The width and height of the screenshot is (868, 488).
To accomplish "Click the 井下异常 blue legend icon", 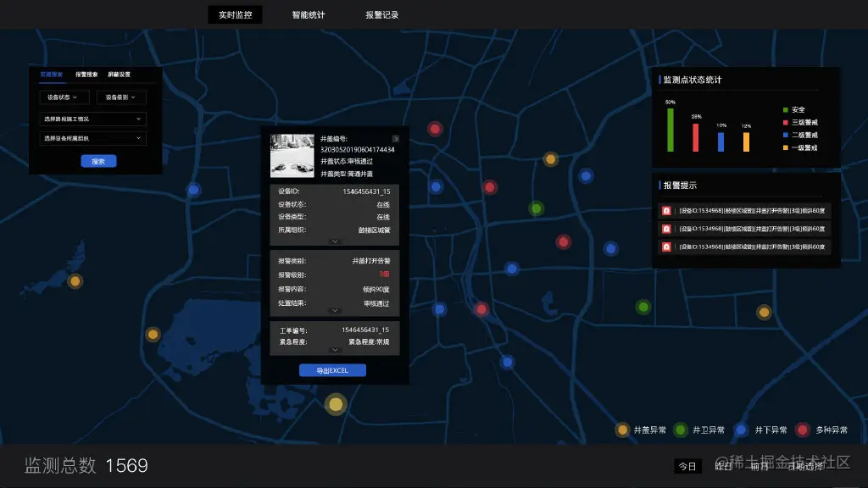I will click(x=741, y=430).
